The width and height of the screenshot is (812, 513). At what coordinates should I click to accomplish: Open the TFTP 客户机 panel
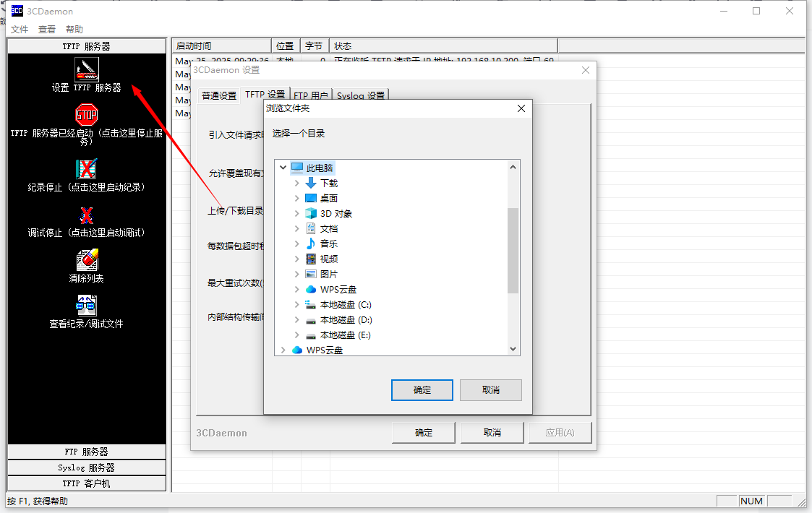coord(87,483)
